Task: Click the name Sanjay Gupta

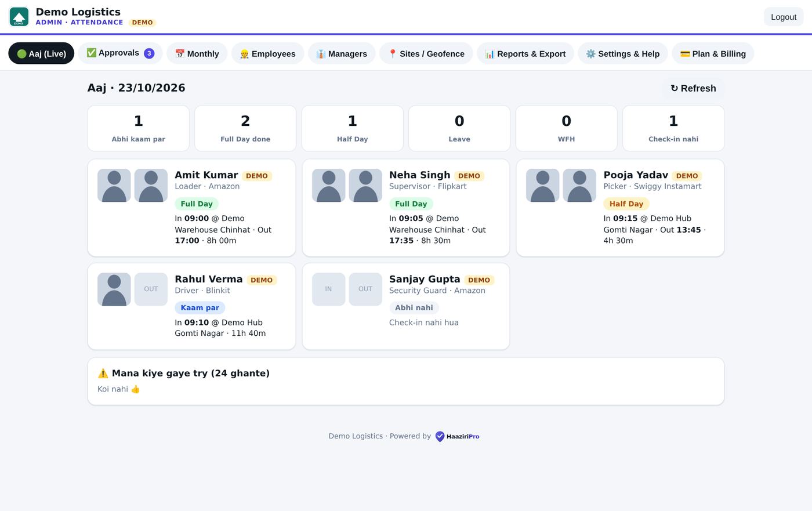Action: point(425,279)
